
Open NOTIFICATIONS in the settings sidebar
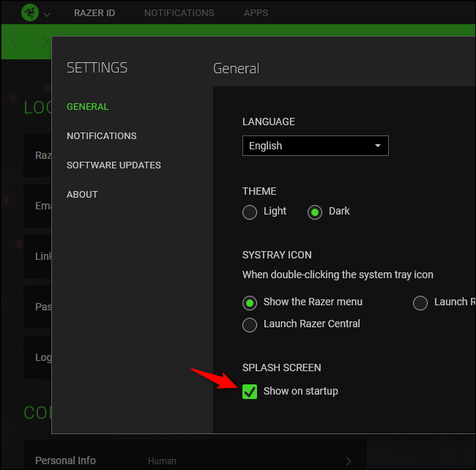point(101,136)
